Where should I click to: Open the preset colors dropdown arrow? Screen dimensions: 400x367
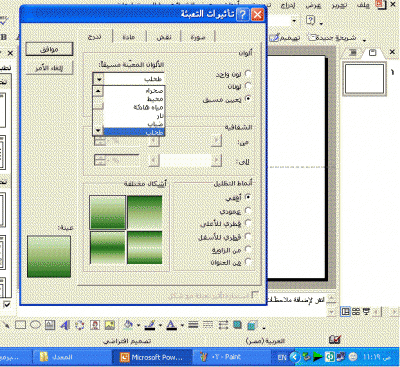[99, 79]
